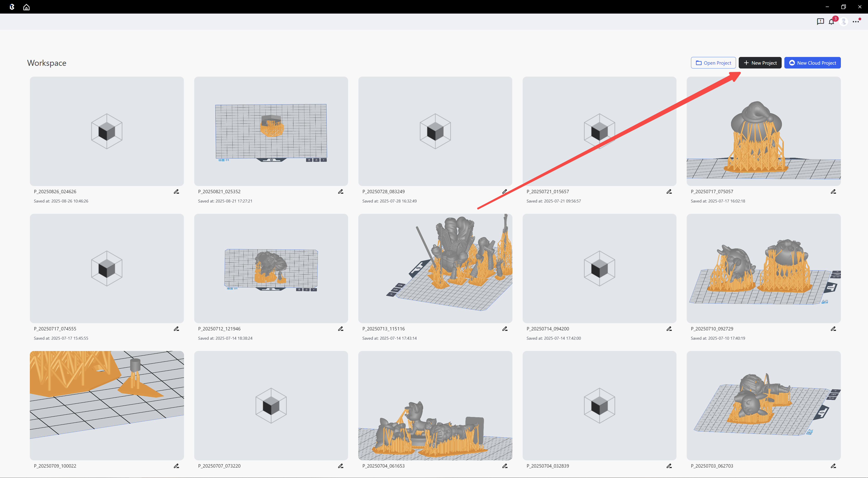Image resolution: width=868 pixels, height=478 pixels.
Task: Click pencil icon beside P_20250710_092729
Action: pyautogui.click(x=833, y=329)
